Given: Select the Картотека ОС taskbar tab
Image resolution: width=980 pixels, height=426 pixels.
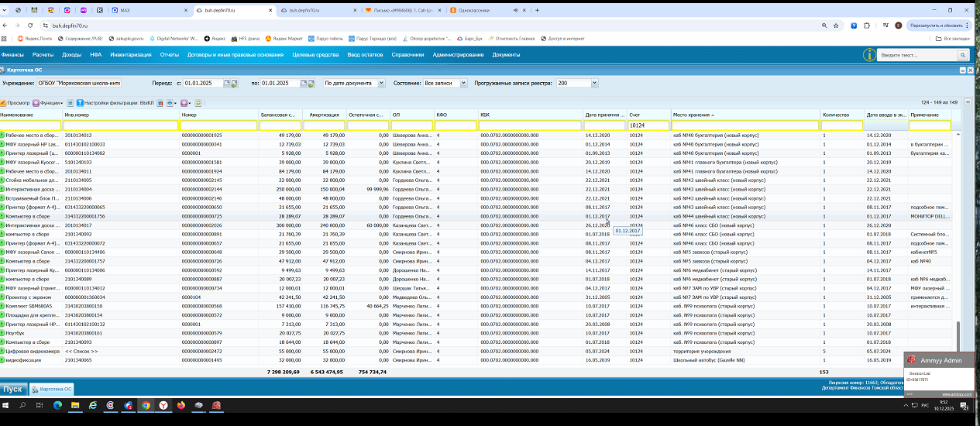Looking at the screenshot, I should (x=52, y=389).
